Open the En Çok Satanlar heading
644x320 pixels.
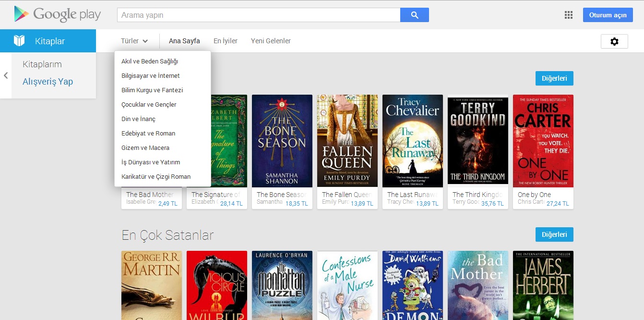click(167, 235)
